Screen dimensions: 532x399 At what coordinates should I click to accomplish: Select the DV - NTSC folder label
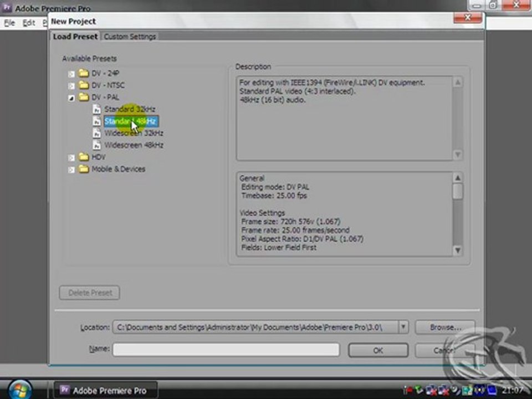(x=108, y=85)
